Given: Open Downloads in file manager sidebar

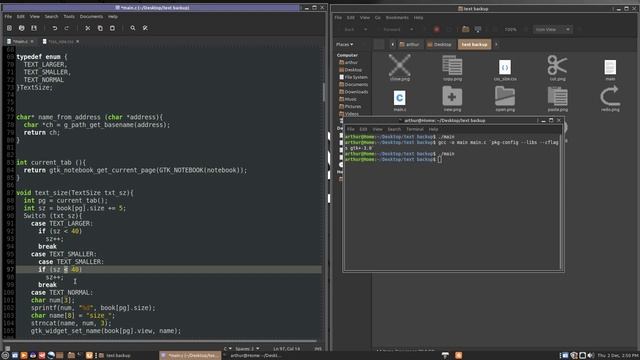Looking at the screenshot, I should coord(353,92).
